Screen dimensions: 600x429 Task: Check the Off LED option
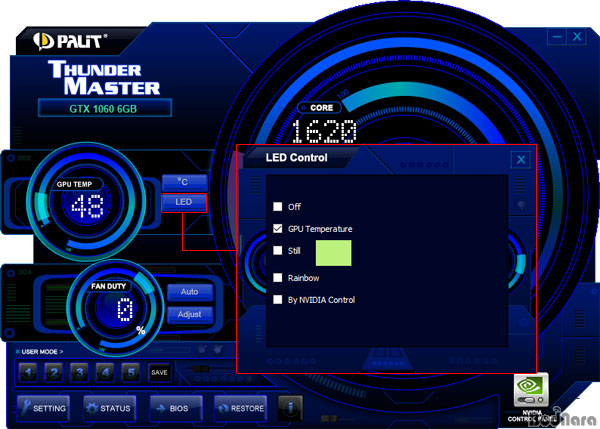coord(278,207)
